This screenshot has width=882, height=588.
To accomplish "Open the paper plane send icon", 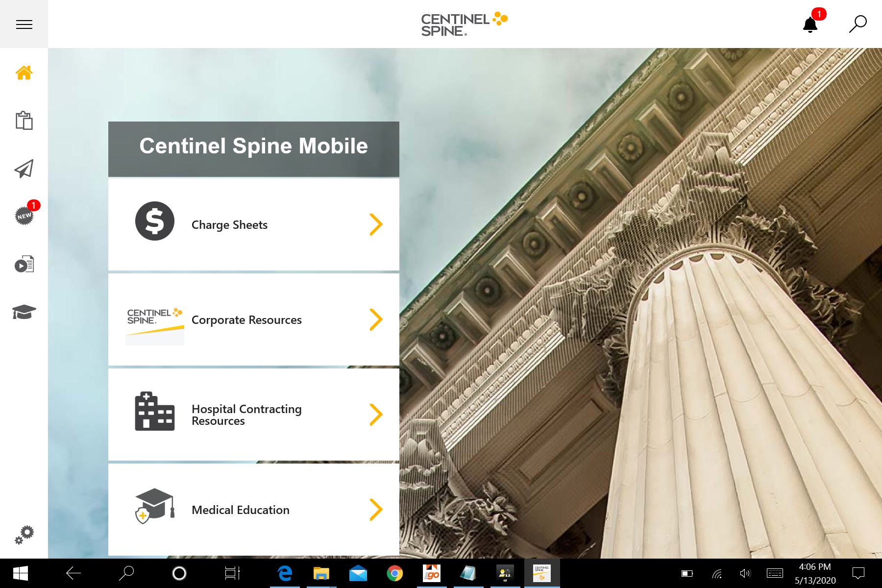I will coord(24,168).
